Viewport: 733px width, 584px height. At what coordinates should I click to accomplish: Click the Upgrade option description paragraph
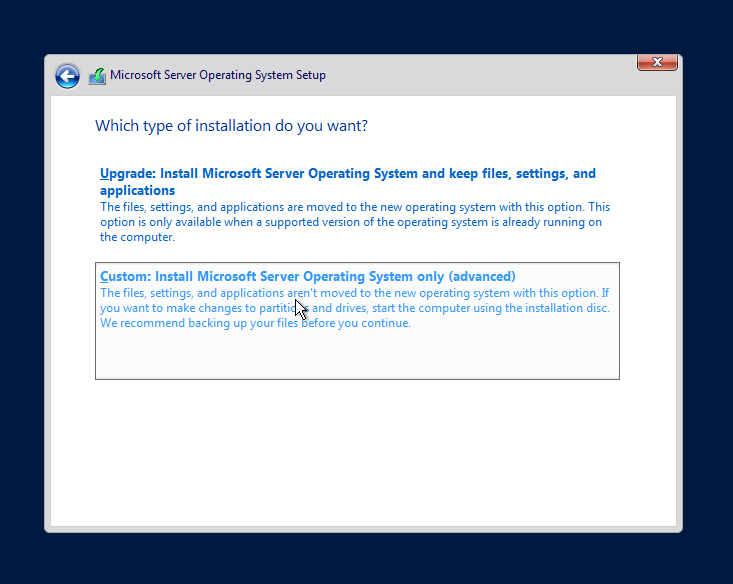355,222
